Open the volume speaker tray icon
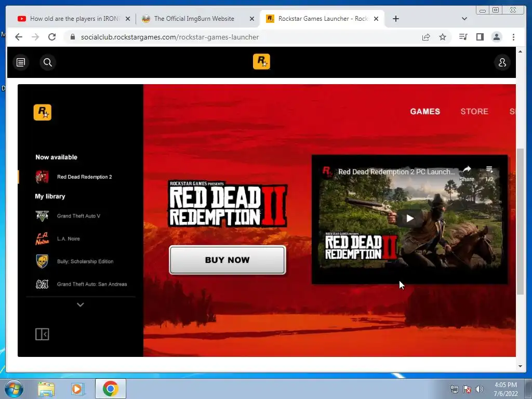The width and height of the screenshot is (532, 399). [479, 389]
